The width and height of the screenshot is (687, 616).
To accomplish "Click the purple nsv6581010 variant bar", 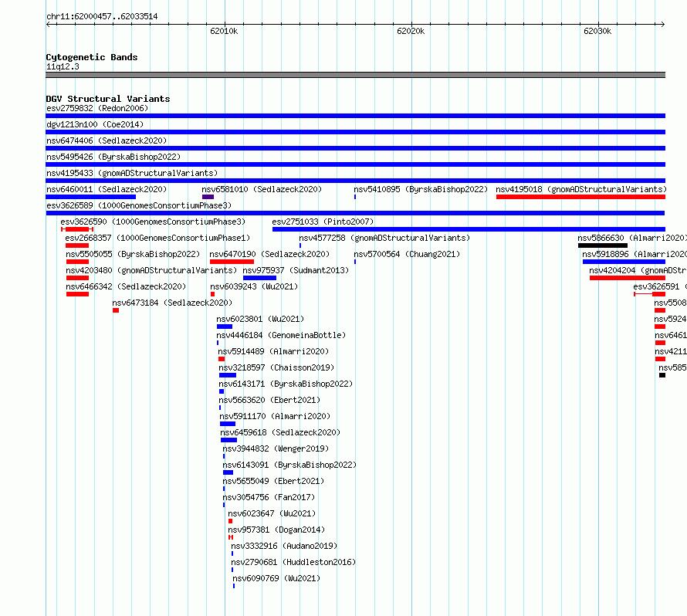I will 208,197.
